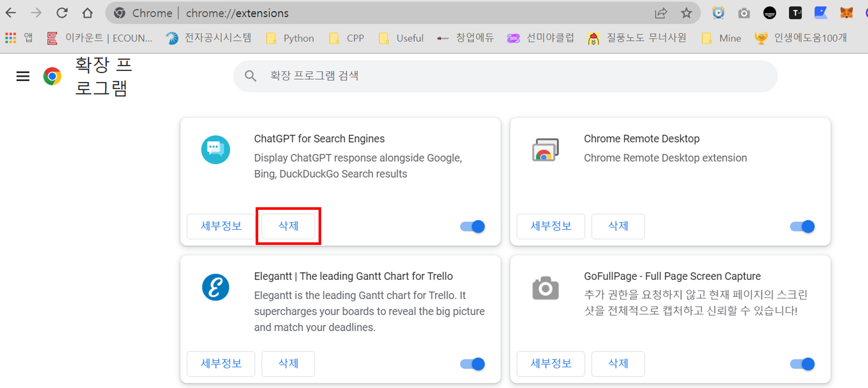Open the Apps grid bookmark icon
The height and width of the screenshot is (388, 868).
point(10,38)
